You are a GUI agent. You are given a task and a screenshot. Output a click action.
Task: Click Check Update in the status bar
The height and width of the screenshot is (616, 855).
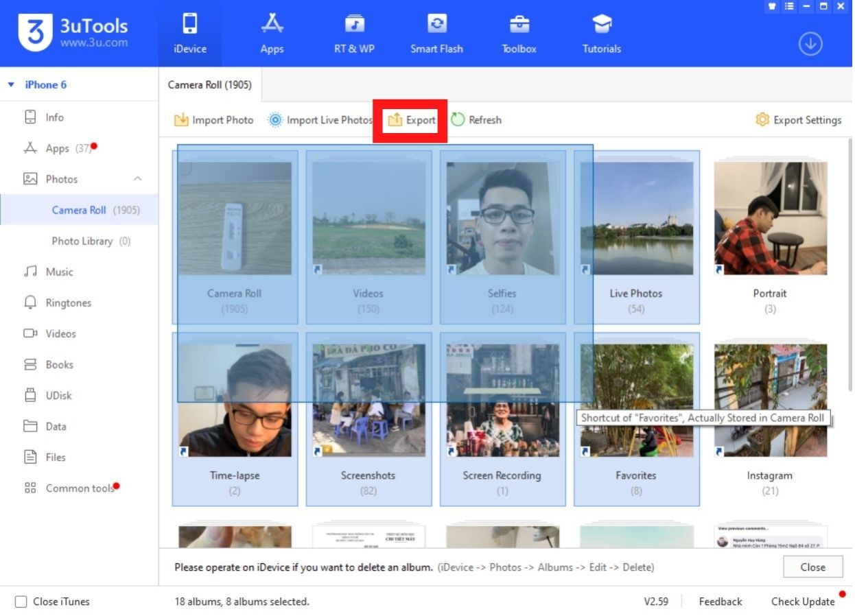point(803,602)
